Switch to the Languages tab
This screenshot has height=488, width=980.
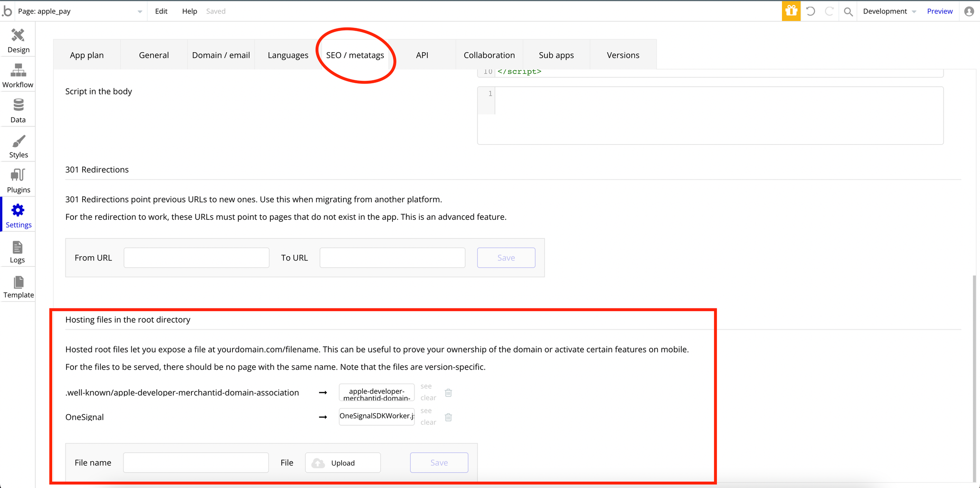click(x=288, y=55)
